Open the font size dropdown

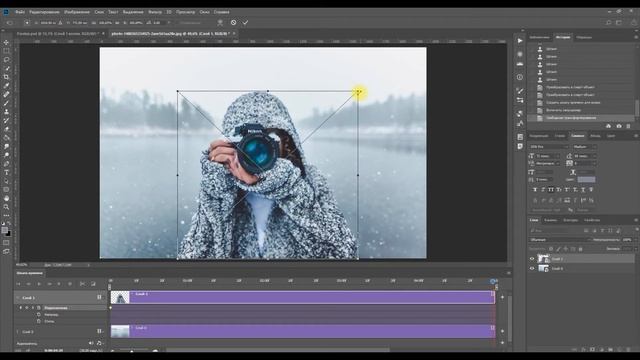pyautogui.click(x=548, y=156)
